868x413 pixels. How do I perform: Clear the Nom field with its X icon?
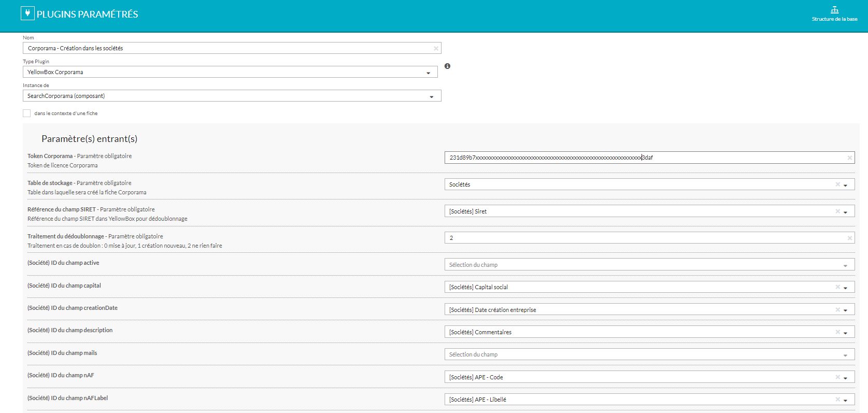[x=436, y=48]
